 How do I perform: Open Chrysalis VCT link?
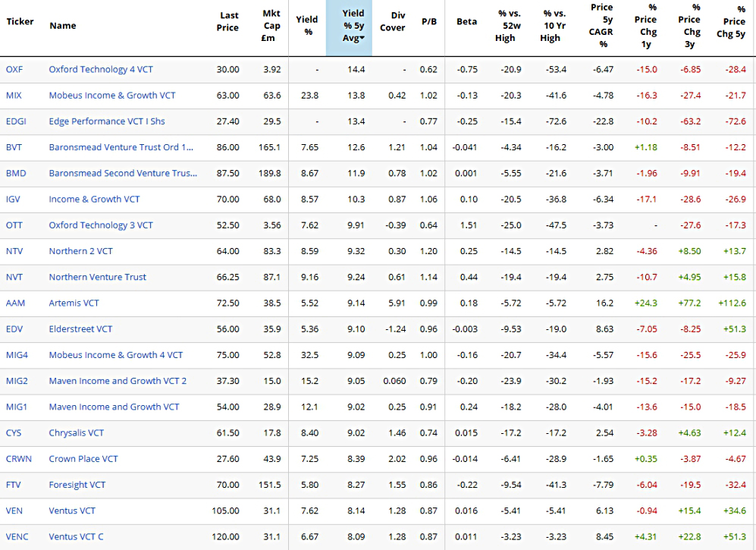click(77, 433)
